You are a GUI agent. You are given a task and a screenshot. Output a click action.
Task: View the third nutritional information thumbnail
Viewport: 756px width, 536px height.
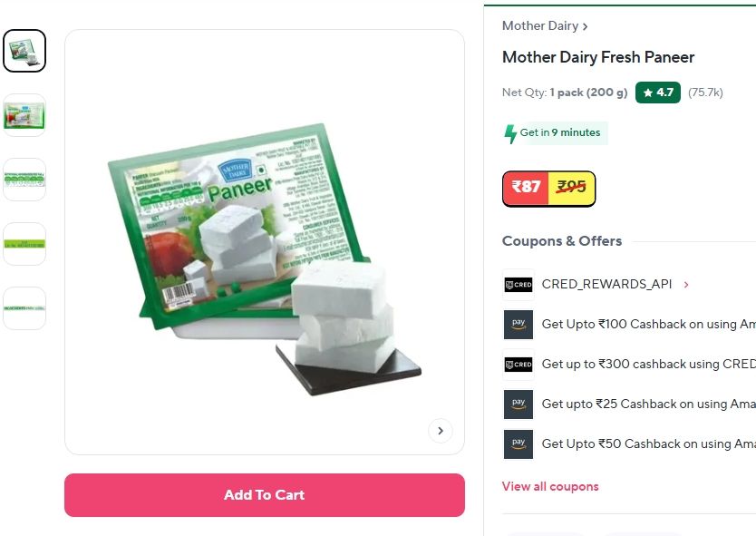[x=24, y=180]
